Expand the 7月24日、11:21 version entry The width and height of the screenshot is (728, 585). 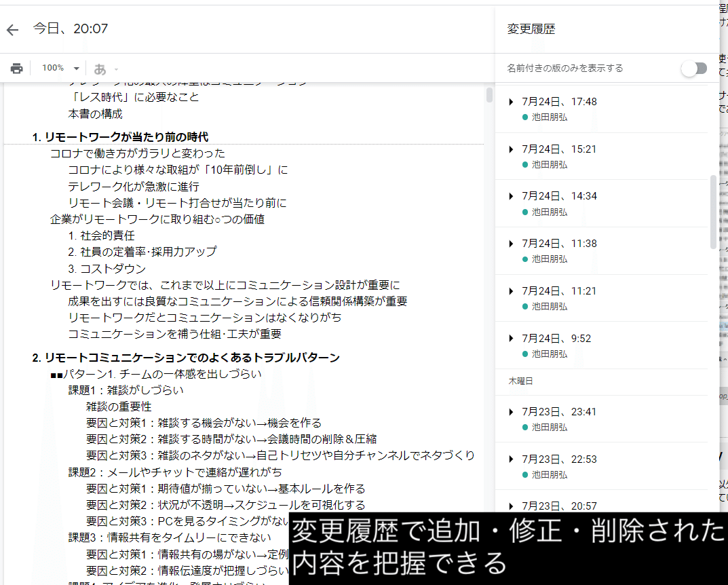(510, 290)
